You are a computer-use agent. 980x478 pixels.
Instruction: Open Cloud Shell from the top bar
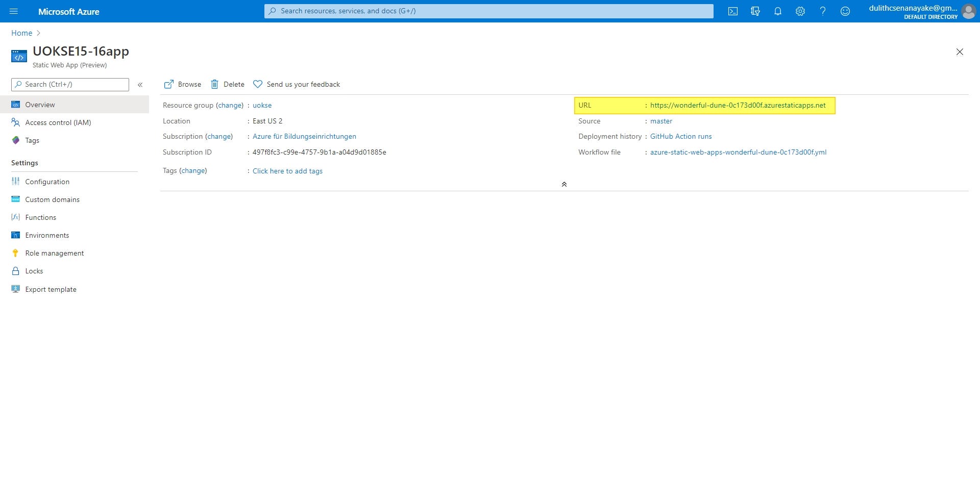pos(733,11)
